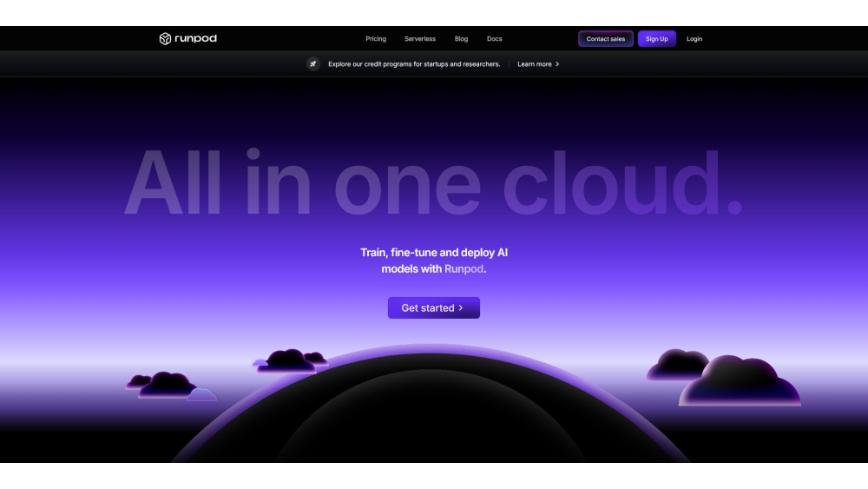Navigate to Docs
The height and width of the screenshot is (489, 868).
click(494, 39)
